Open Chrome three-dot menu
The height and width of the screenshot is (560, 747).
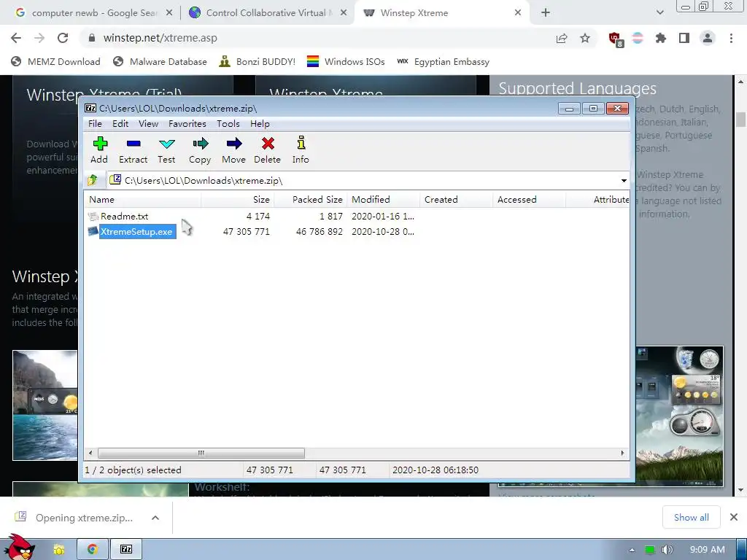(x=731, y=38)
